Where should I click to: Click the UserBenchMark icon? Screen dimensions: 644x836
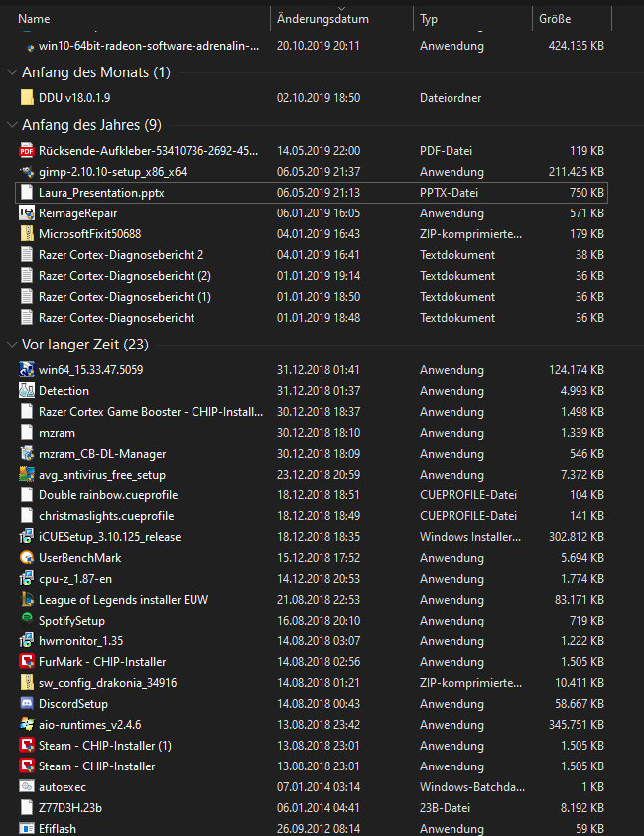(x=27, y=558)
